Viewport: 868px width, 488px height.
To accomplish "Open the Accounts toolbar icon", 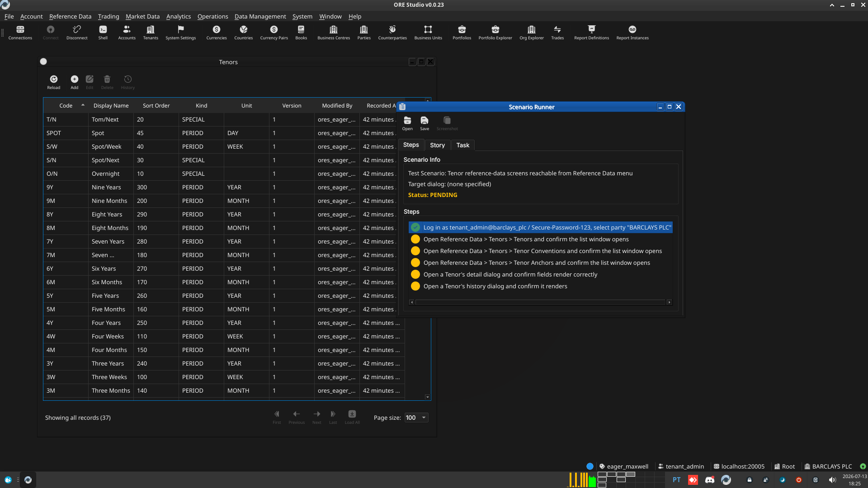I will 127,32.
